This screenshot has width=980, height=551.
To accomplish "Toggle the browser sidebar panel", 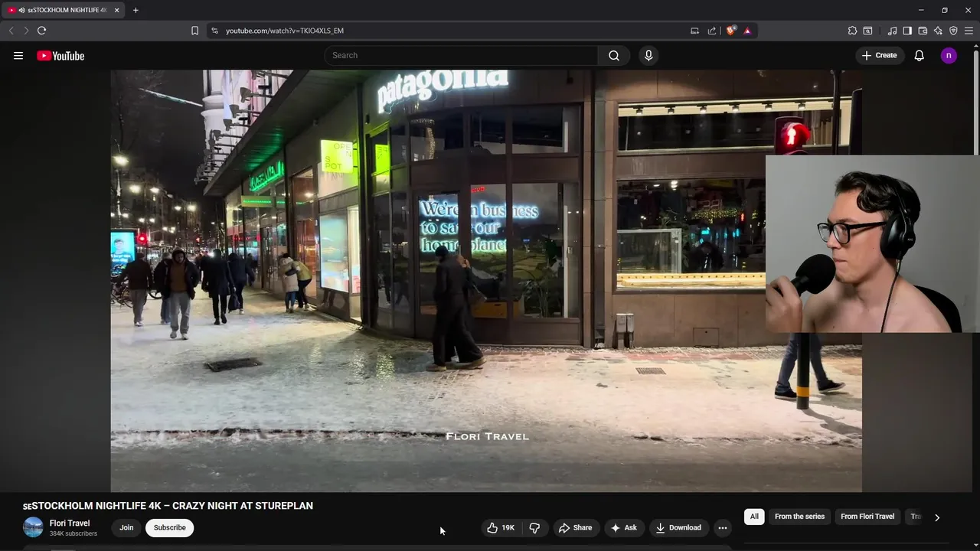I will point(907,31).
